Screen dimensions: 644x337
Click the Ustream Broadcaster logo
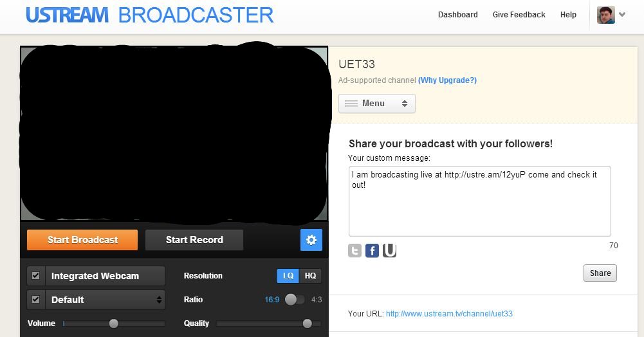tap(149, 15)
